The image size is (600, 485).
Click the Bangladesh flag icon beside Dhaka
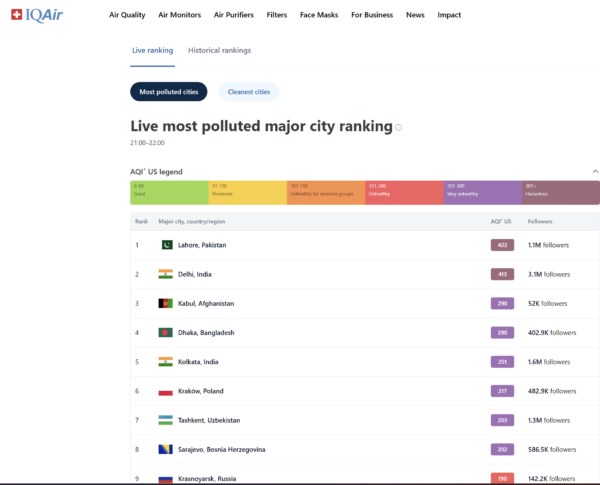tap(166, 332)
